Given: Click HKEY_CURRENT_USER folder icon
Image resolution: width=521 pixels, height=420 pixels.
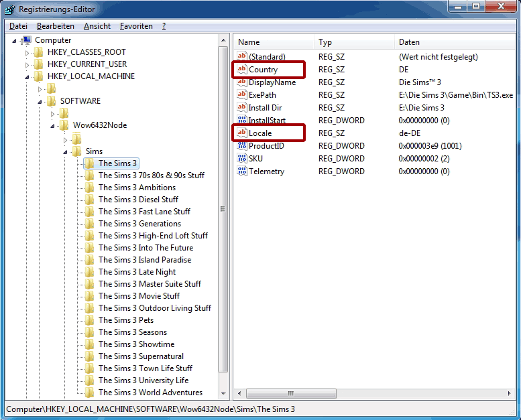Looking at the screenshot, I should [39, 64].
